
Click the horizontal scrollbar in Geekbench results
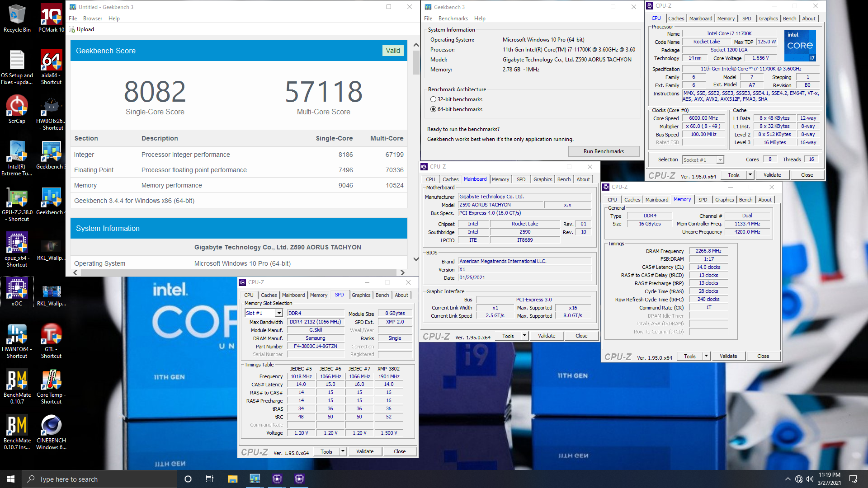coord(238,272)
